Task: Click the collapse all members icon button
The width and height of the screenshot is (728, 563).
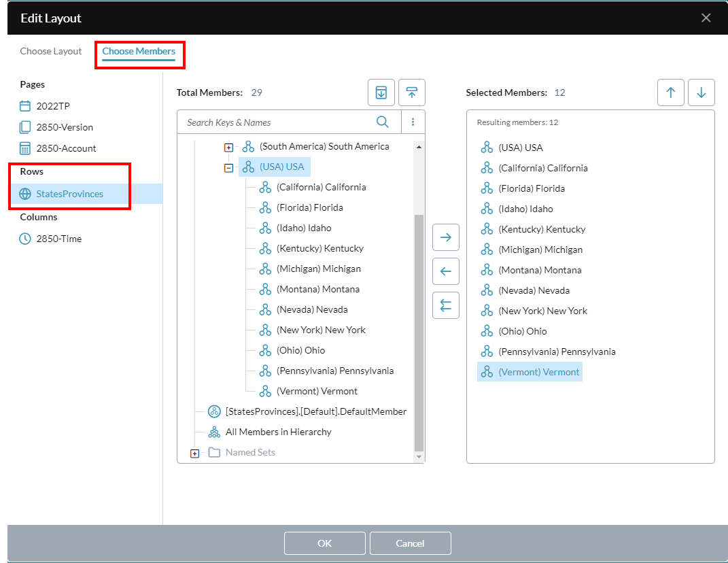Action: [412, 92]
